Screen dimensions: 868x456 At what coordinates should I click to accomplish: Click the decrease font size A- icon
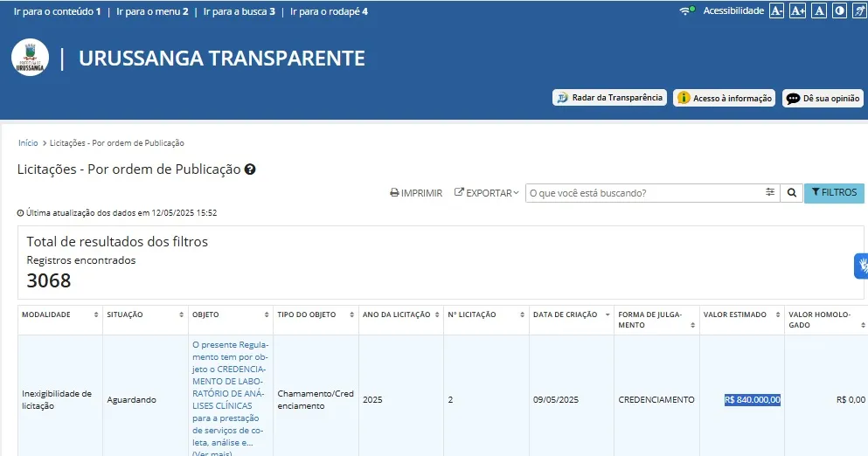[776, 11]
